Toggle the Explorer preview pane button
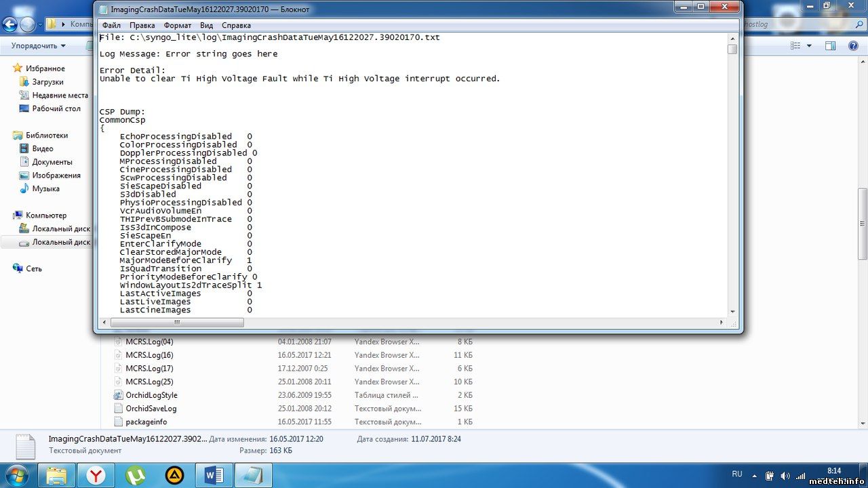This screenshot has height=488, width=868. [x=830, y=45]
